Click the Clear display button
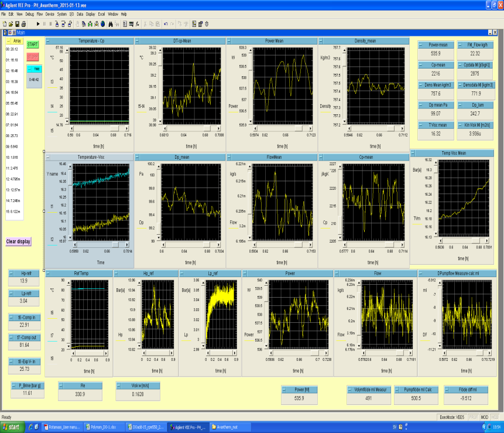Viewport: 504px width, 433px height. (18, 241)
